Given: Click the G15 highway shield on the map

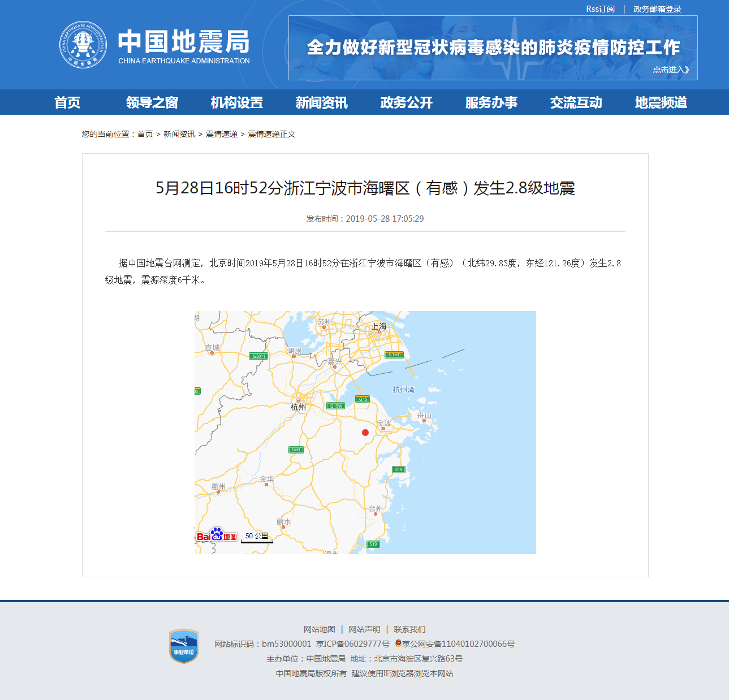Looking at the screenshot, I should tap(363, 399).
